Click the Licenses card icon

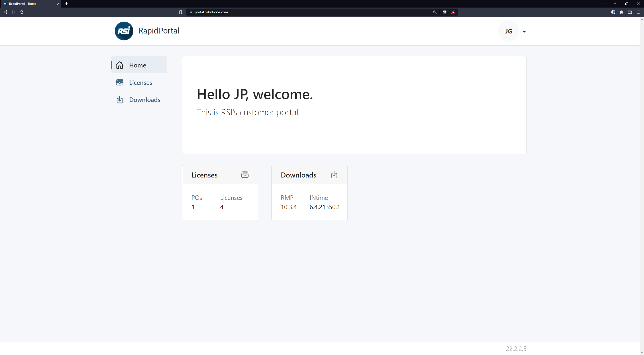pyautogui.click(x=244, y=174)
